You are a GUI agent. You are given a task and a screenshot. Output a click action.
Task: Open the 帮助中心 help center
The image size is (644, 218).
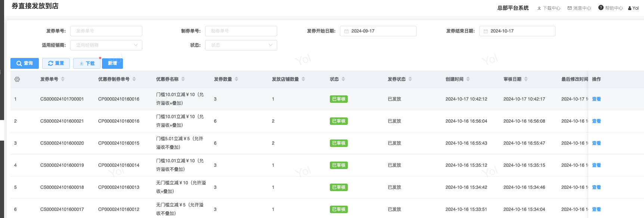pyautogui.click(x=610, y=8)
